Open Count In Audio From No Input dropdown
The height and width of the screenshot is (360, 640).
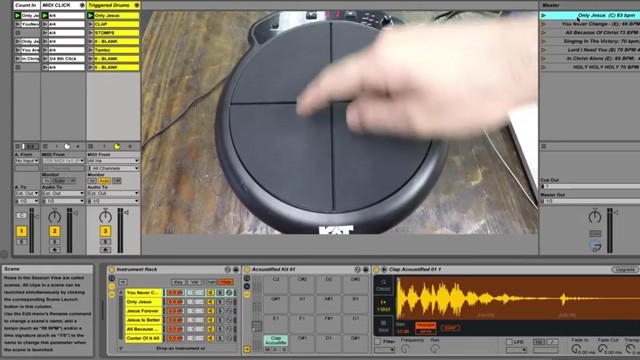[x=27, y=160]
